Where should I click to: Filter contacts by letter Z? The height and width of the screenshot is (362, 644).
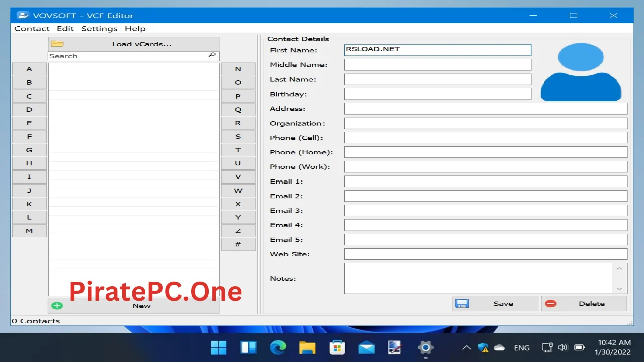(x=238, y=231)
